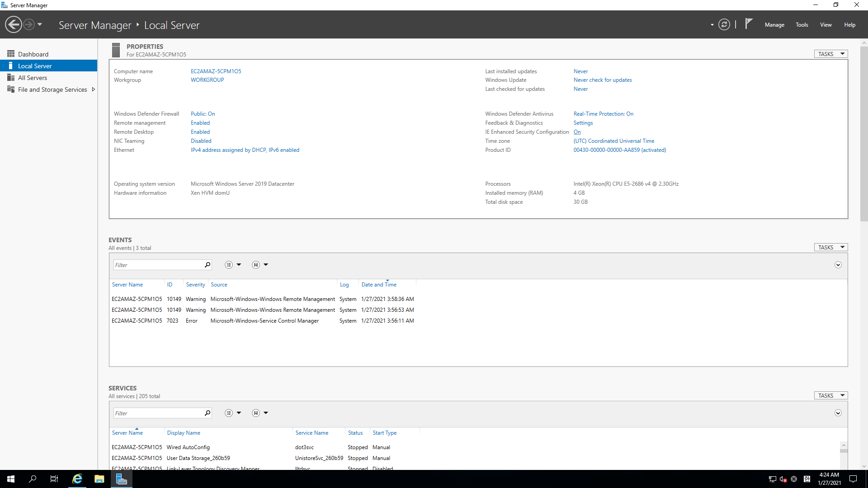This screenshot has width=868, height=488.
Task: Click the EC2AMAZ-5CPM1O5 computer name link
Action: click(216, 71)
